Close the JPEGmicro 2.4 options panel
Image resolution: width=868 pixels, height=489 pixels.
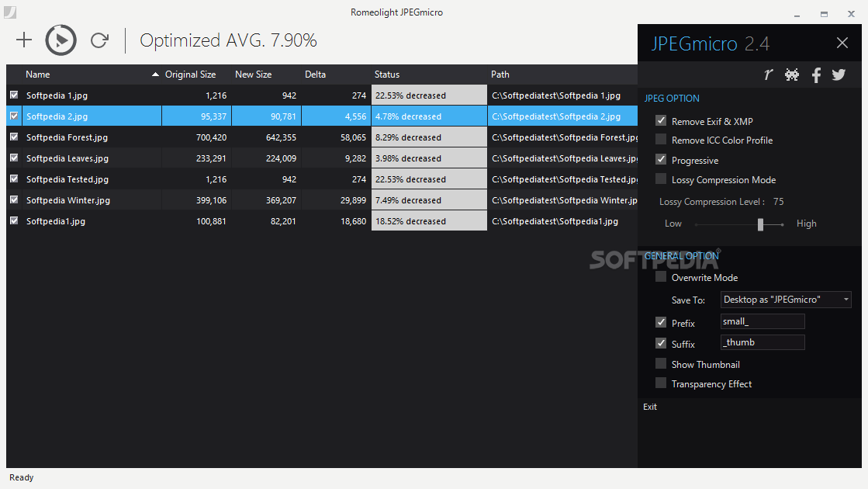(842, 43)
